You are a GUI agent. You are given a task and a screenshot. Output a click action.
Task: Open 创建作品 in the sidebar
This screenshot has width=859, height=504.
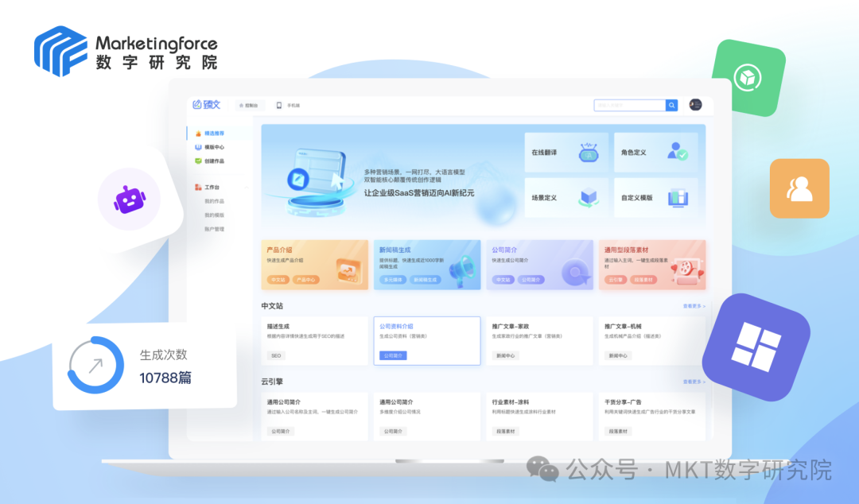coord(214,161)
